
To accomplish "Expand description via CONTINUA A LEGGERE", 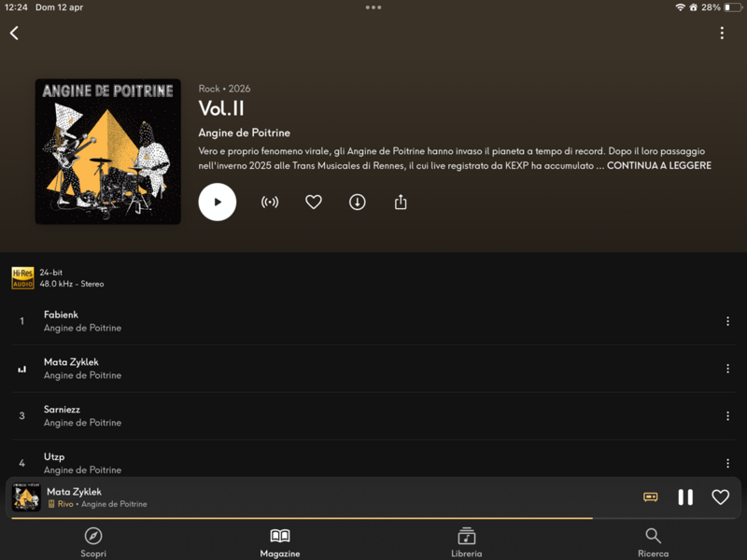I will (659, 166).
